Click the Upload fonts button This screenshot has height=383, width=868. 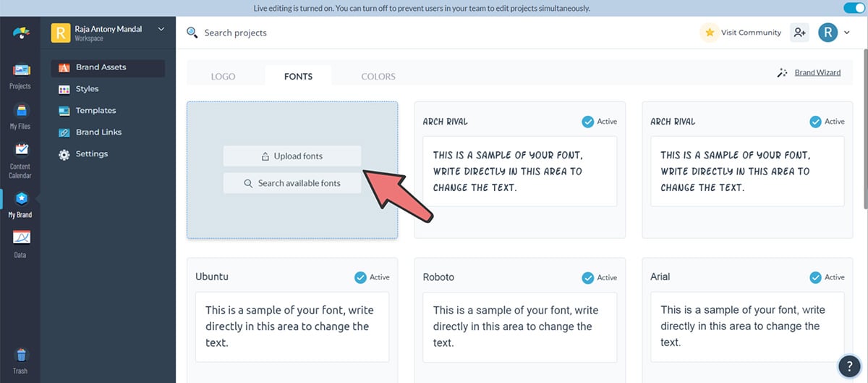coord(292,156)
